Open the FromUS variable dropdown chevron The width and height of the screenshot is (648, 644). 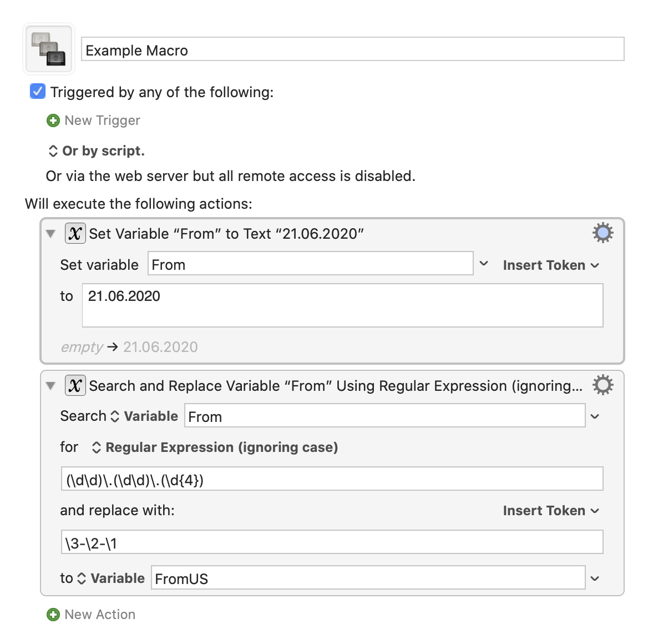(x=594, y=578)
